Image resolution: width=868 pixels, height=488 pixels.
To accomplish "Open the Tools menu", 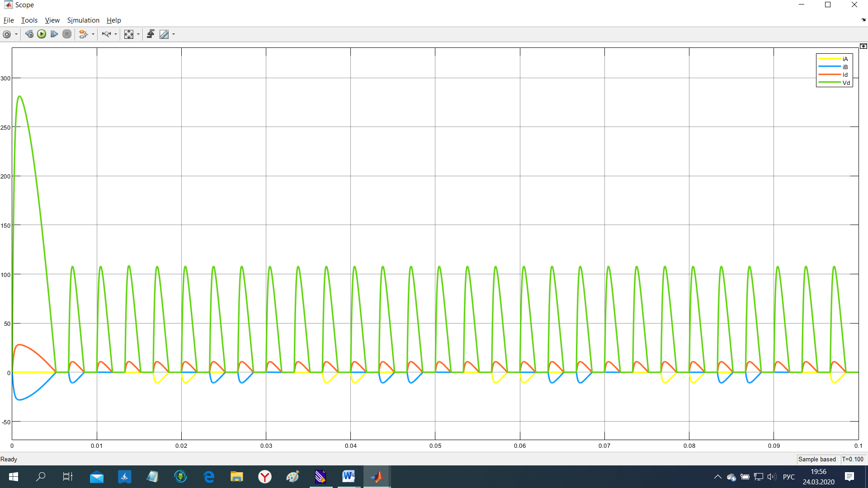I will coord(29,20).
